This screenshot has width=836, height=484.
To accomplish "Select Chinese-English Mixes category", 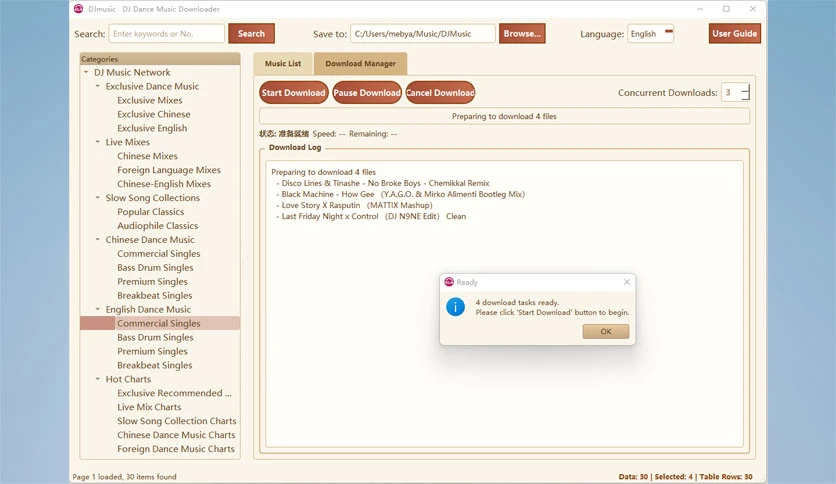I will (x=164, y=184).
